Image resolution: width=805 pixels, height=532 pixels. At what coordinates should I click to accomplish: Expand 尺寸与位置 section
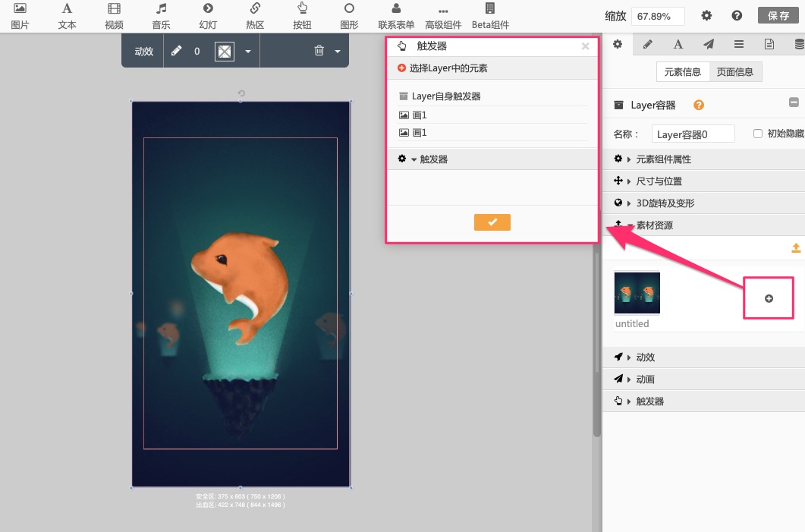pyautogui.click(x=704, y=181)
